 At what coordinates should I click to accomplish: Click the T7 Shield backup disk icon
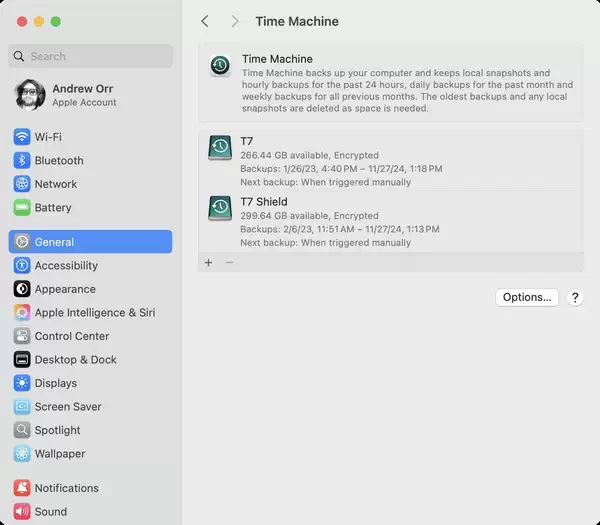(220, 208)
